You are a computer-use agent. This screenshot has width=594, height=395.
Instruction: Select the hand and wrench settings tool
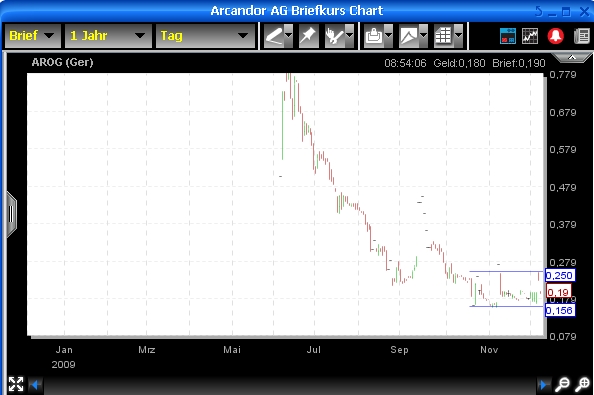[x=335, y=36]
